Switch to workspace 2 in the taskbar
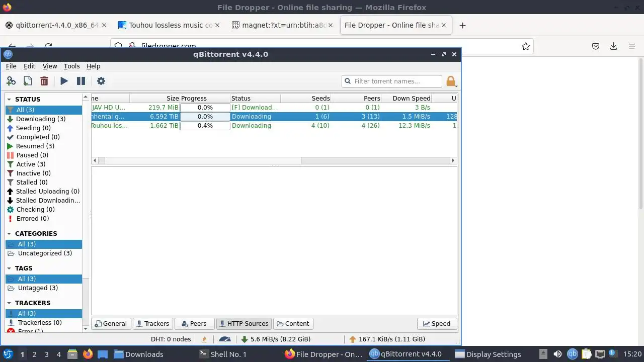This screenshot has width=644, height=362. (x=35, y=354)
